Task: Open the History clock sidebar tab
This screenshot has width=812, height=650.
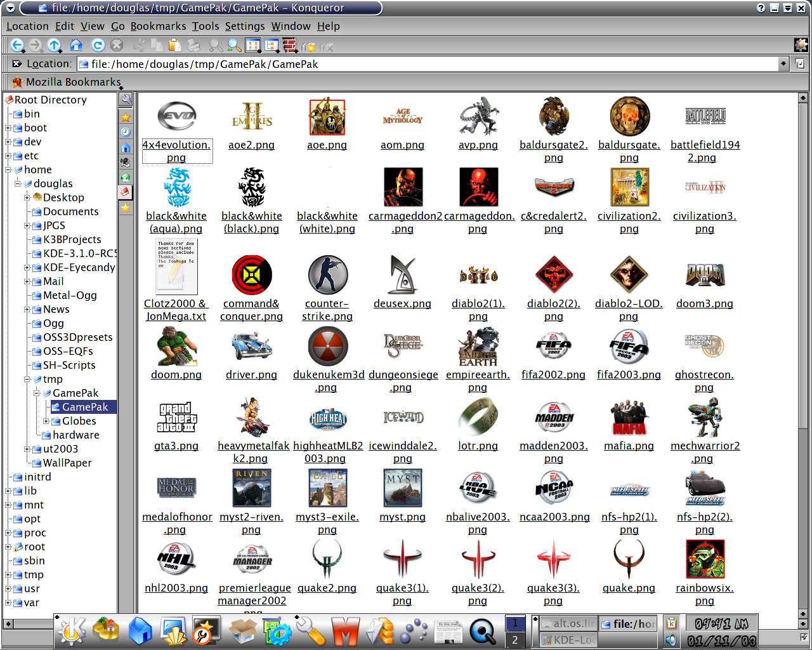Action: [x=126, y=132]
